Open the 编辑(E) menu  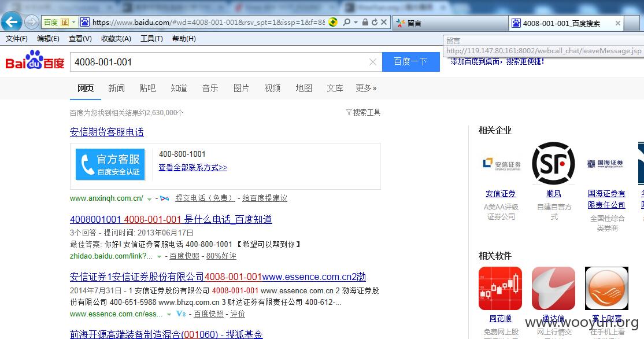(x=48, y=39)
